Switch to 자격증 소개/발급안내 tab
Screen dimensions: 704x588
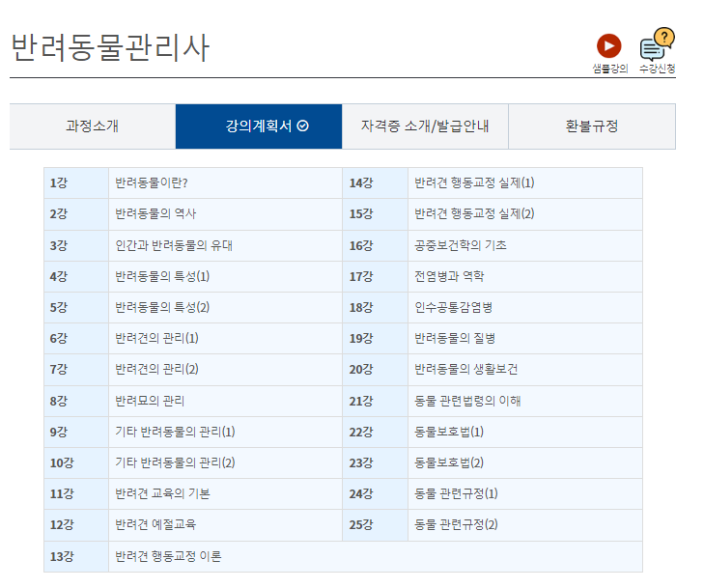(425, 126)
